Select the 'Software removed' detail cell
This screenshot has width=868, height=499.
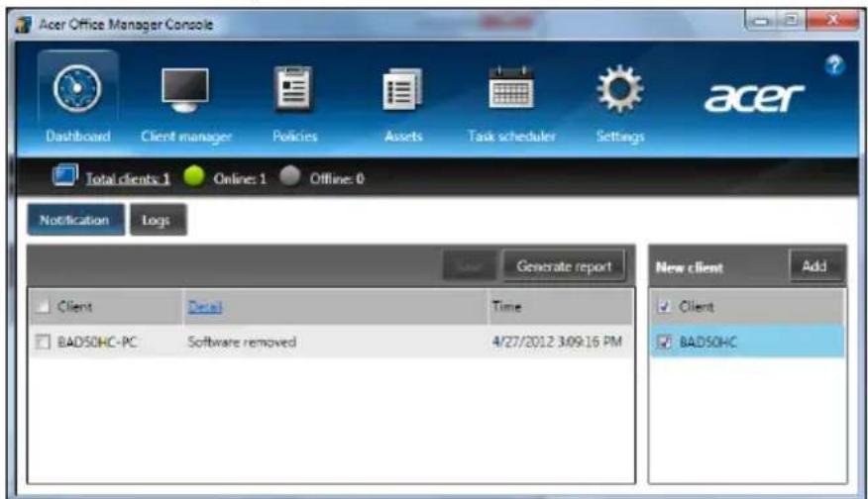pyautogui.click(x=242, y=342)
